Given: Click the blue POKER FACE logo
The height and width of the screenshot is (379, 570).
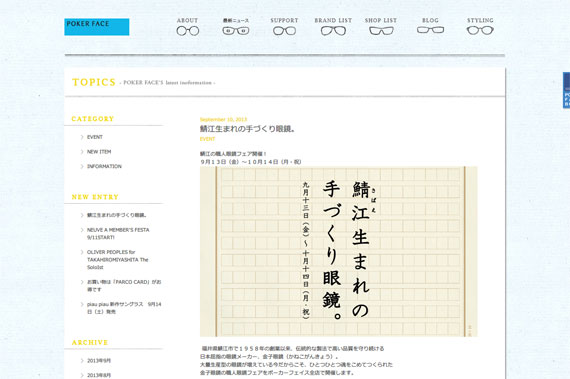Looking at the screenshot, I should click(x=97, y=27).
